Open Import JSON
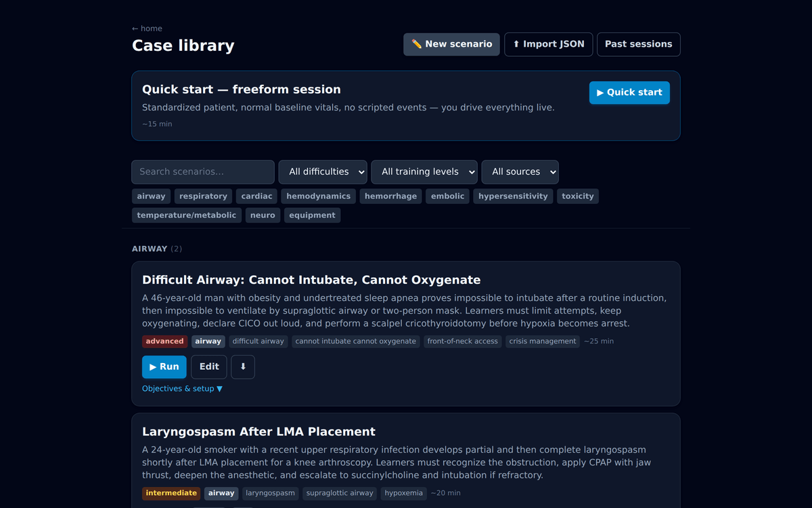The image size is (812, 508). tap(549, 44)
